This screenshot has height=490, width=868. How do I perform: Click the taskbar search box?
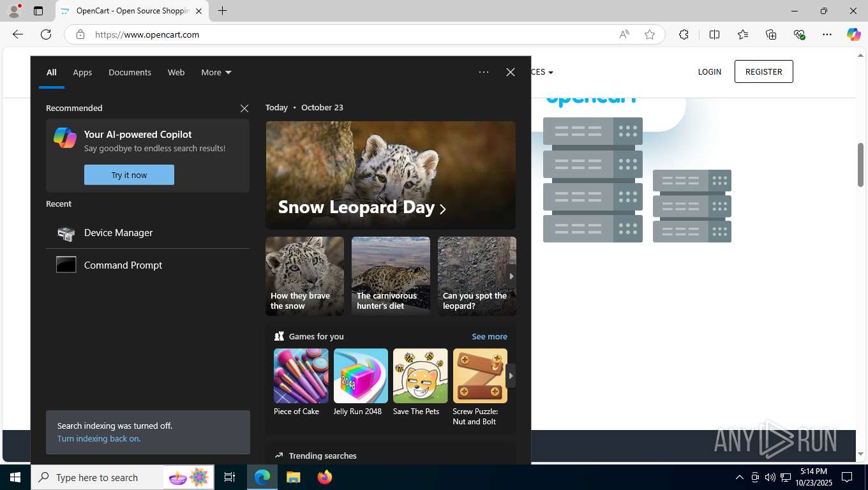[x=122, y=477]
